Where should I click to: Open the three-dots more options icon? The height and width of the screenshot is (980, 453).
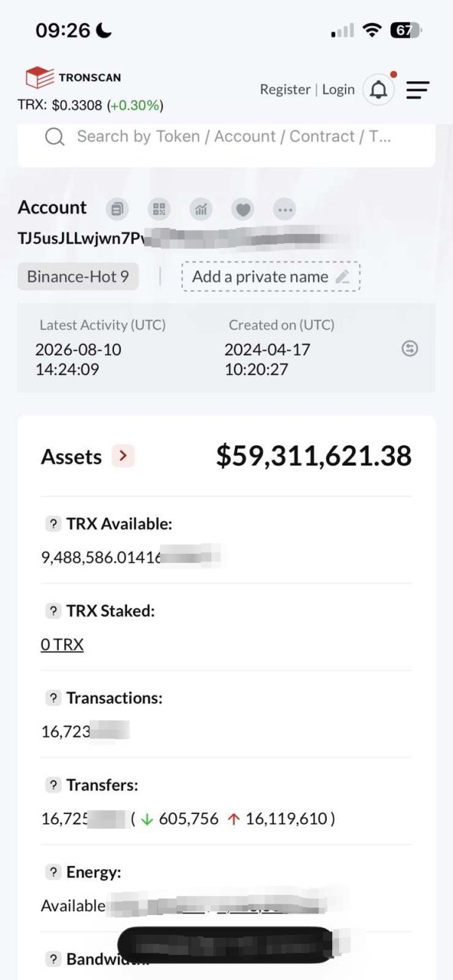285,209
